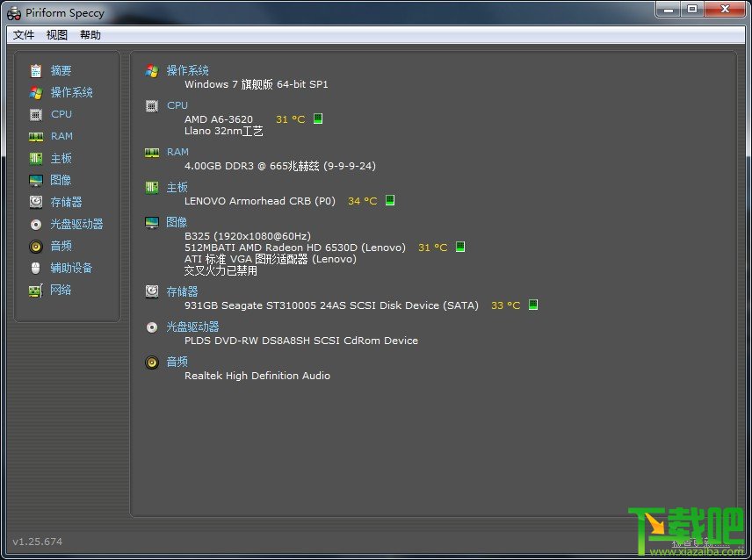Click the 光盘驱动器 disc icon in sidebar
The width and height of the screenshot is (752, 560).
click(36, 224)
